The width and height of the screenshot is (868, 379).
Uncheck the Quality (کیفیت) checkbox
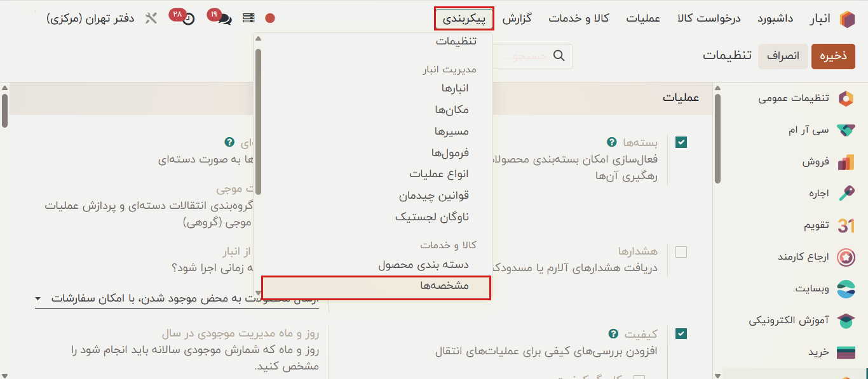(x=681, y=334)
